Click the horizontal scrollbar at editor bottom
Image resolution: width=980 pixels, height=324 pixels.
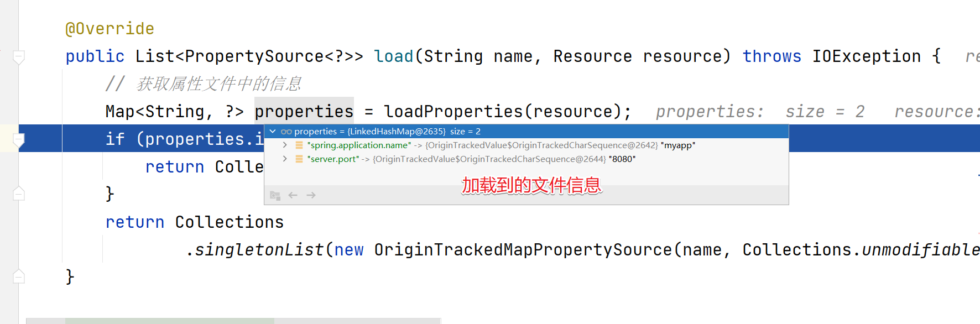pos(233,321)
